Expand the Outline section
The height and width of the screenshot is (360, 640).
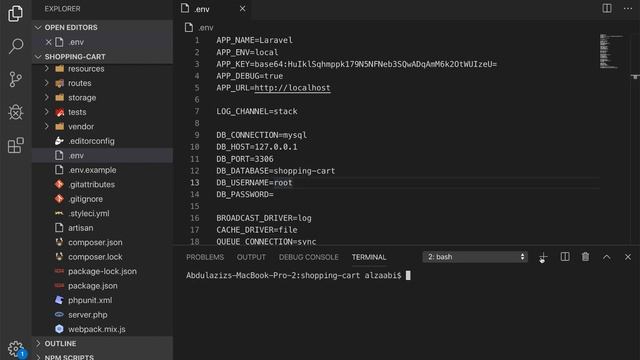(x=102, y=344)
